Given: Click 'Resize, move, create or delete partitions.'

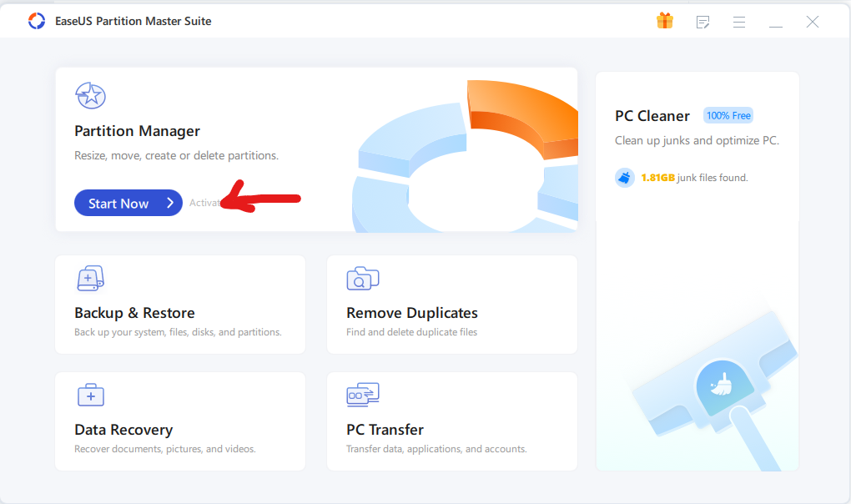Looking at the screenshot, I should (176, 156).
